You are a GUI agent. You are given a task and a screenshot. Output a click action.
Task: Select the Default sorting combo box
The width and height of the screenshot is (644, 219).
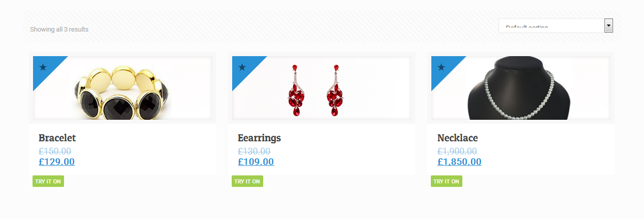tap(556, 26)
